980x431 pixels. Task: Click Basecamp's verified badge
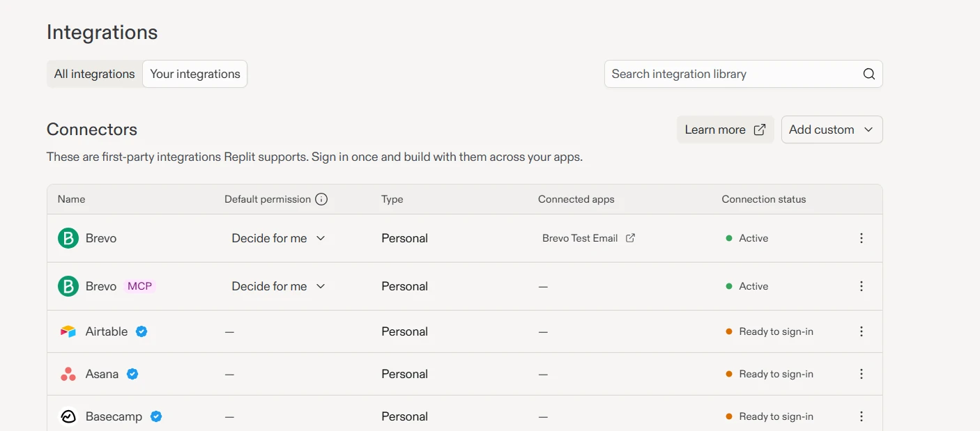click(x=156, y=416)
